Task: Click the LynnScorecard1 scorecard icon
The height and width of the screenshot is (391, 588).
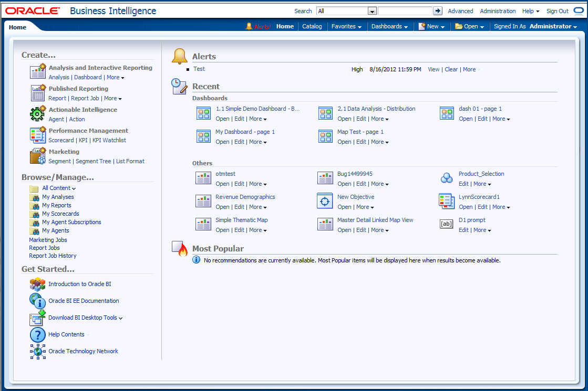Action: pos(447,201)
